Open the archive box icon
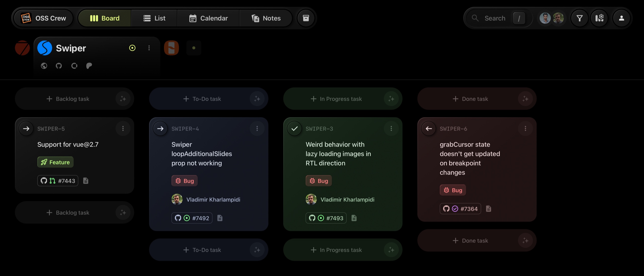Screen dimensions: 644x276 click(306, 18)
